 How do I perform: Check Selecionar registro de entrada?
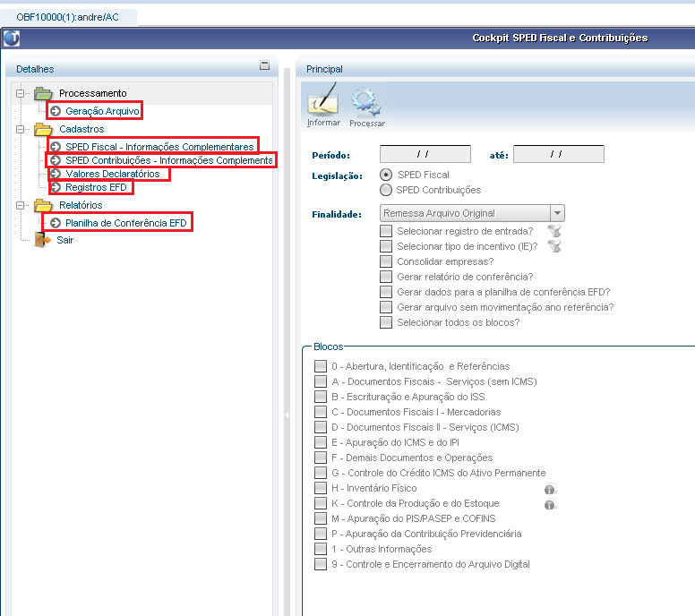(386, 231)
